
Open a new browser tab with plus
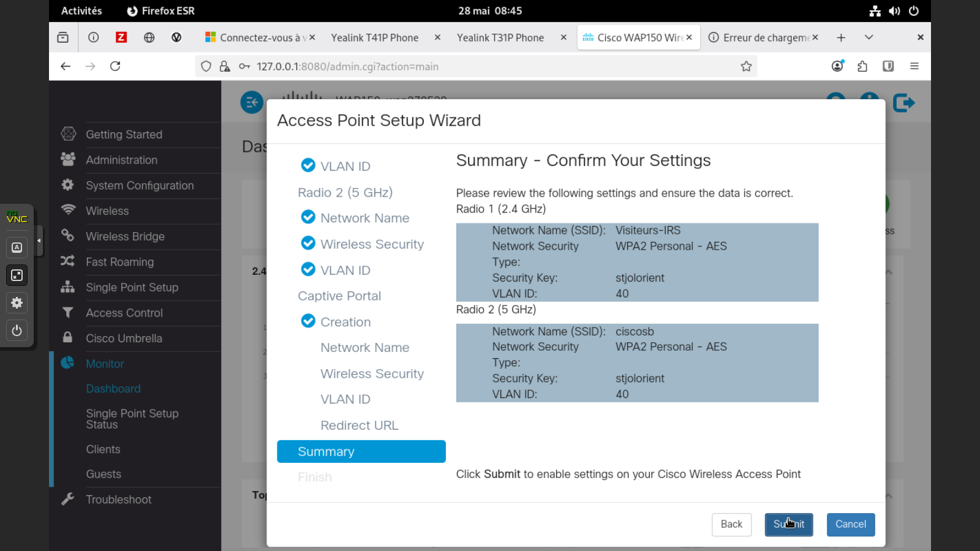click(x=841, y=37)
